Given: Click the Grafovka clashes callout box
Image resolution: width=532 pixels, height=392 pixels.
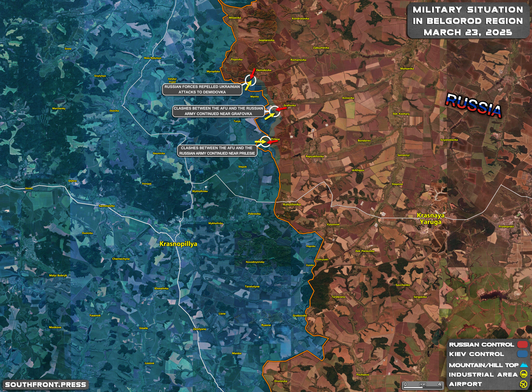Looking at the screenshot, I should (x=218, y=111).
